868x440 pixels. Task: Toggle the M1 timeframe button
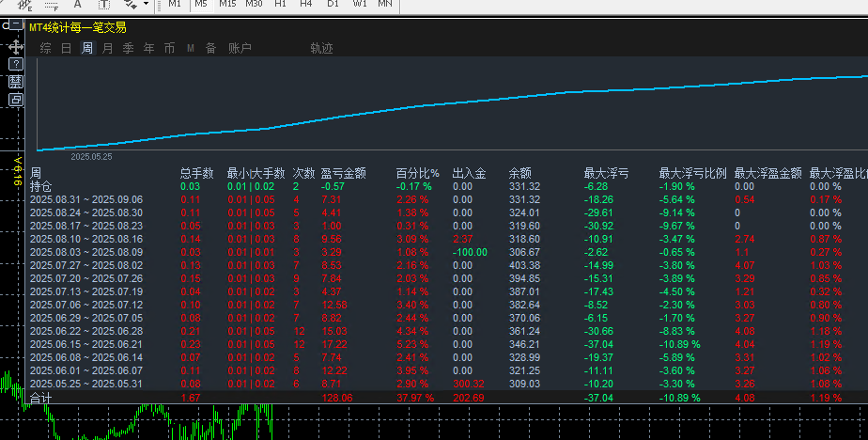coord(175,5)
